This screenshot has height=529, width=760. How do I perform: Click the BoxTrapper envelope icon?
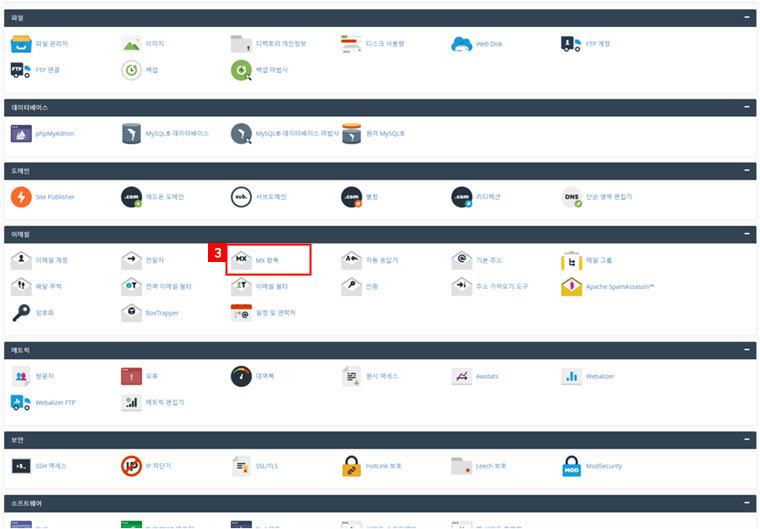[x=131, y=313]
